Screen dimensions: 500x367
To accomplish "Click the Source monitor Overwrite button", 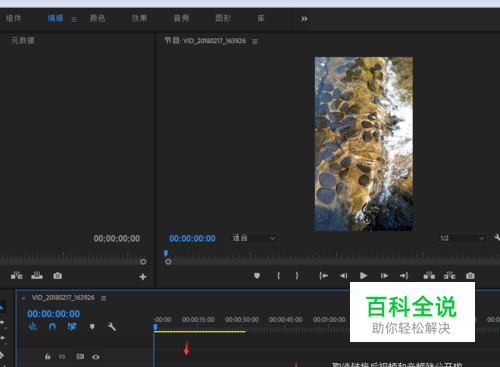I will [37, 275].
